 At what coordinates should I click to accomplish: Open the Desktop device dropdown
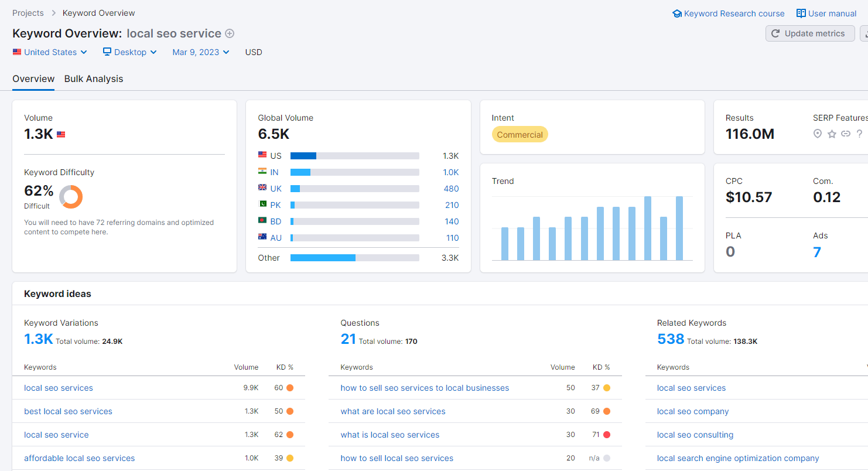[130, 52]
